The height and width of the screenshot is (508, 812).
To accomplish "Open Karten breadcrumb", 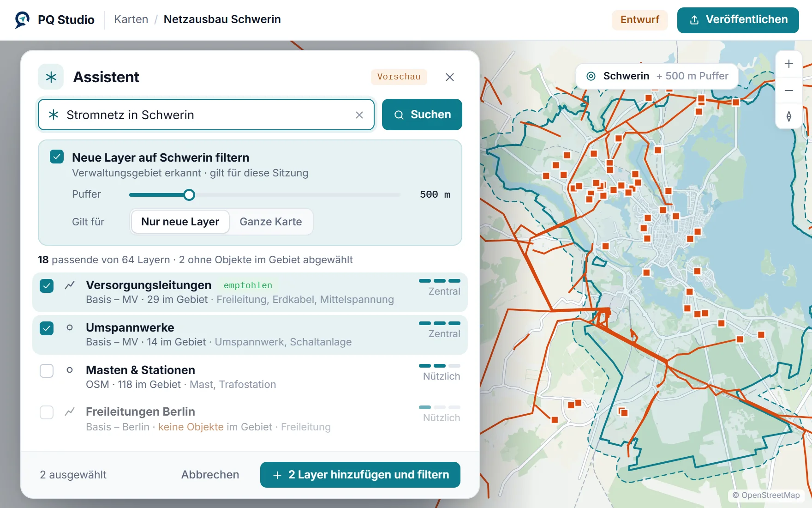I will tap(131, 19).
